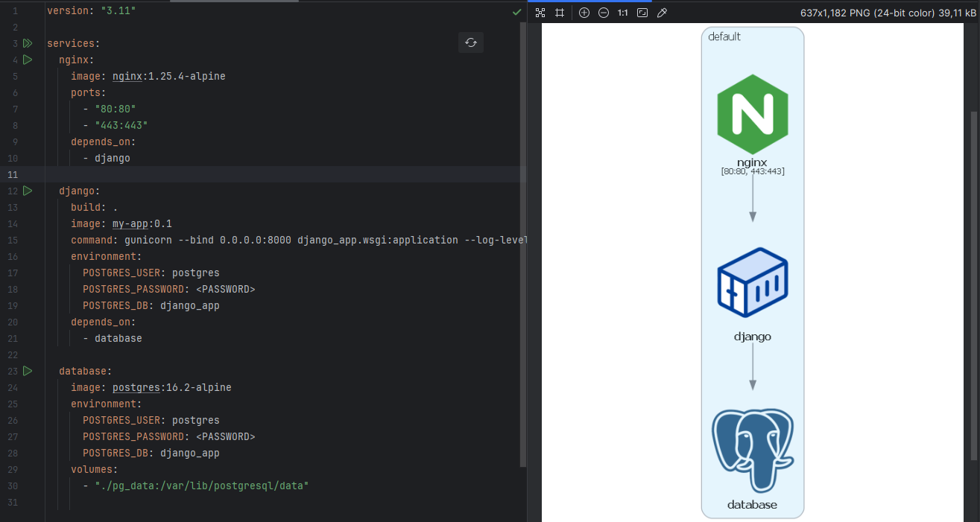
Task: Zoom out of the diagram image
Action: (604, 13)
